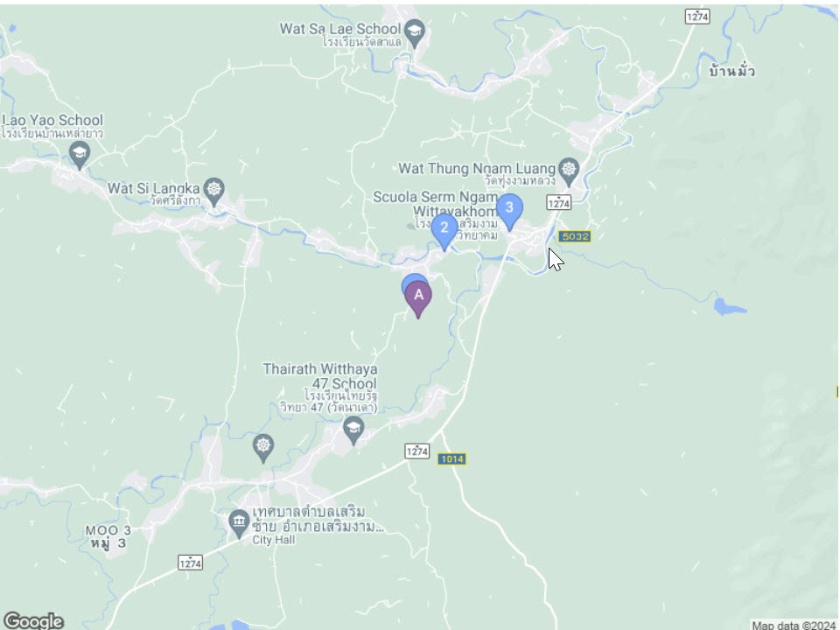Click the 1274 shield near City Hall

(190, 563)
